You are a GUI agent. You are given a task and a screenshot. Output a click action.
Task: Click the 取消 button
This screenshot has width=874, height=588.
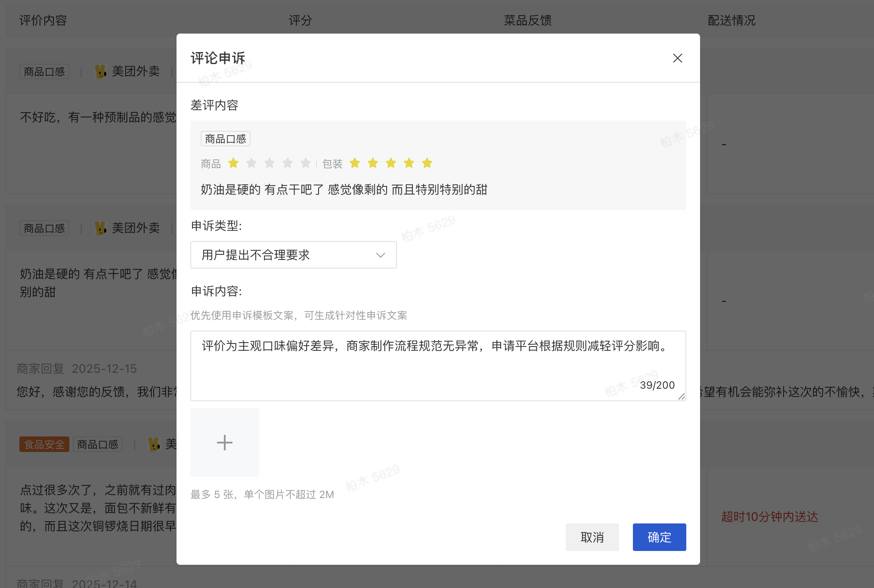click(592, 537)
